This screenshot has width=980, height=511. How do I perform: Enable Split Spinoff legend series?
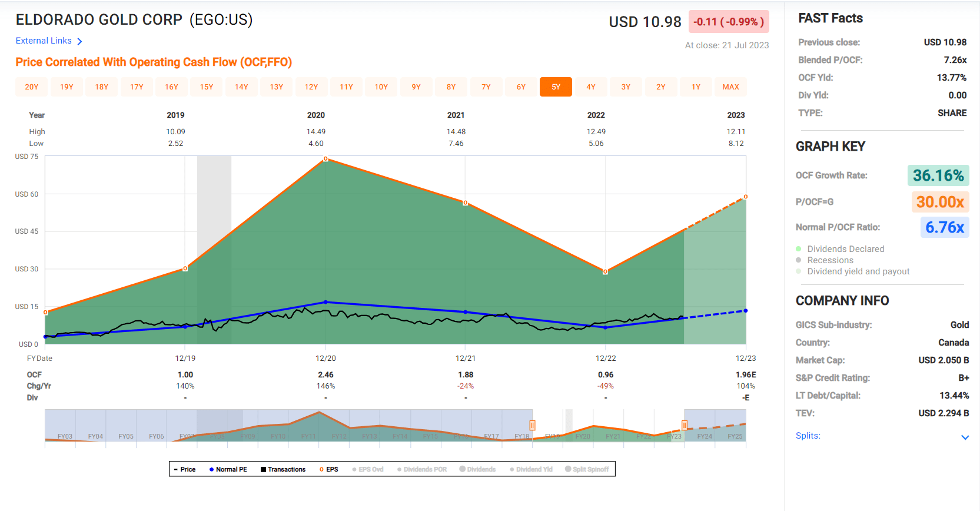click(587, 469)
